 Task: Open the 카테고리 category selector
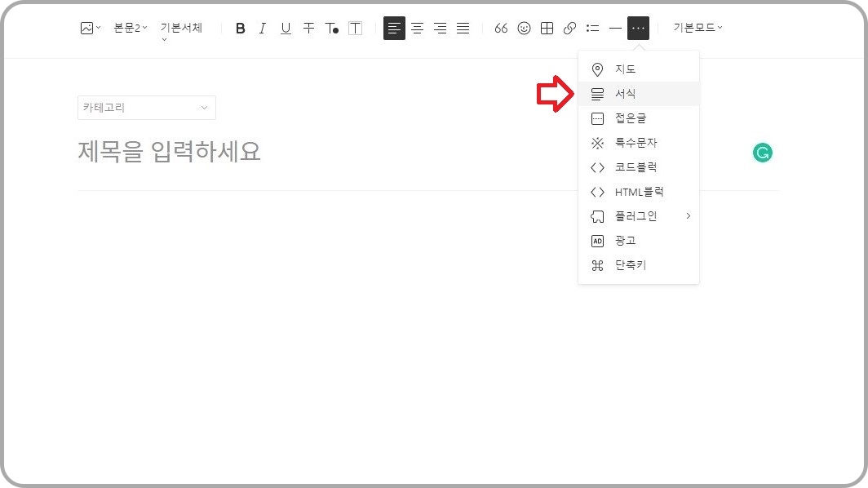(146, 107)
